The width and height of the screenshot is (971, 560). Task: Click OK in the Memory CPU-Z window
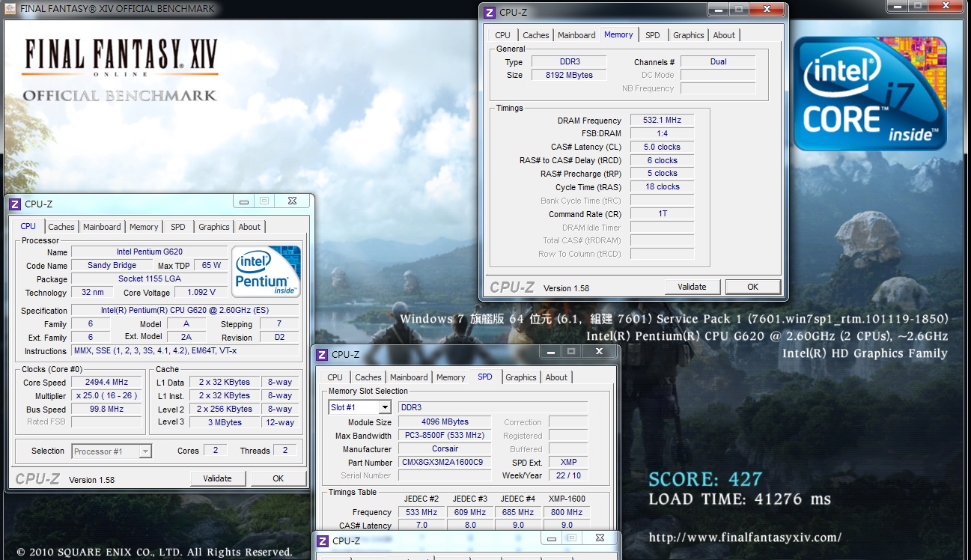point(752,287)
